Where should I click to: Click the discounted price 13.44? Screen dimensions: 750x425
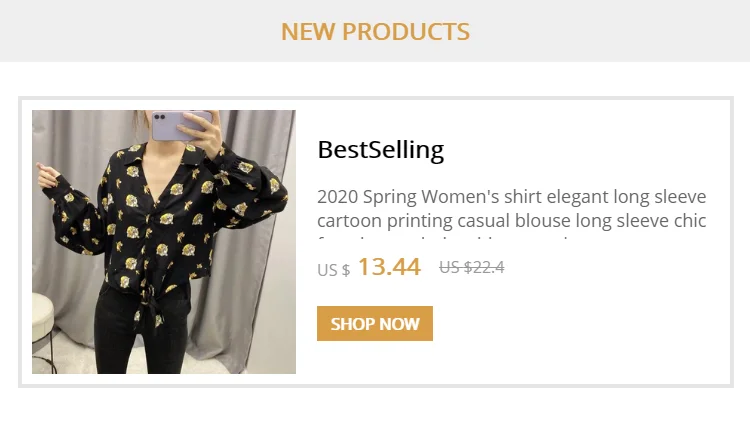click(388, 267)
